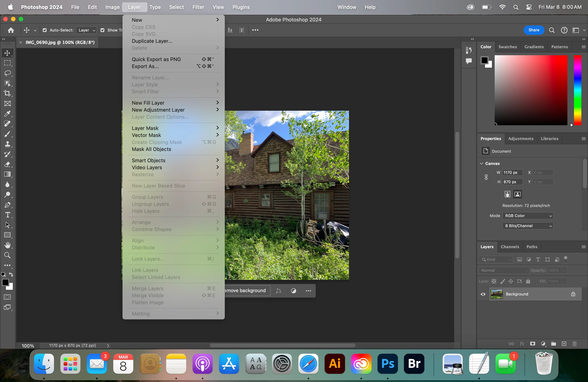Select the Zoom tool
This screenshot has width=588, height=382.
coord(7,255)
